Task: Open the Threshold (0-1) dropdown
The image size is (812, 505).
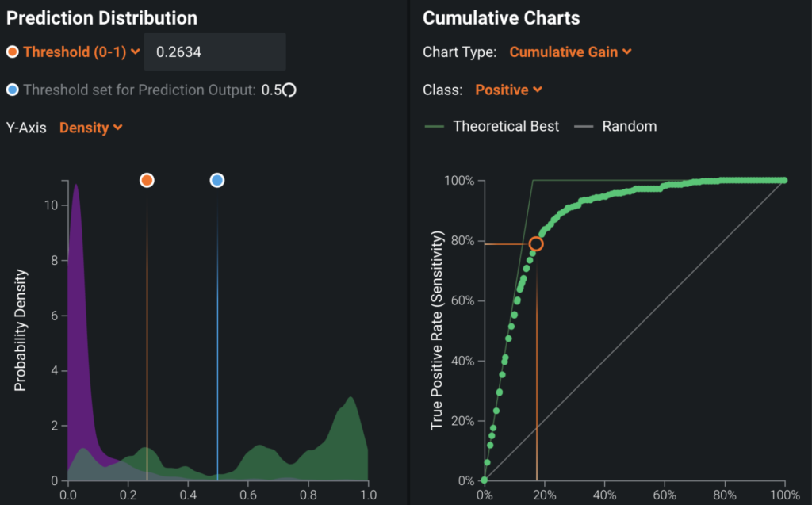Action: click(82, 52)
